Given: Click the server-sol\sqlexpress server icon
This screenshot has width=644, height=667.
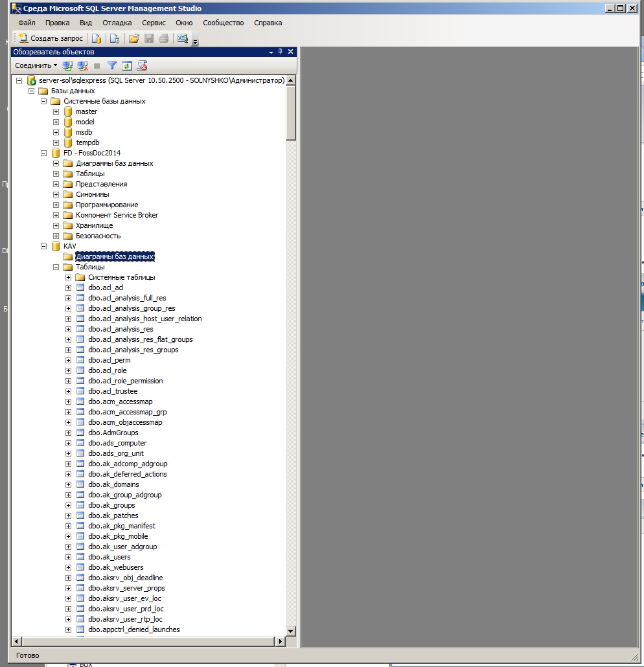Looking at the screenshot, I should 31,80.
